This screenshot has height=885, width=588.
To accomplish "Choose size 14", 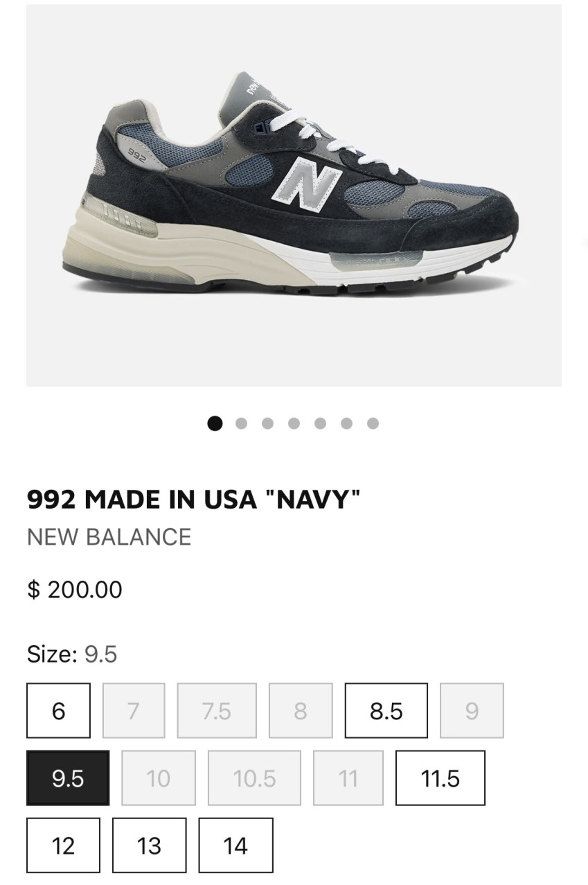I will coord(235,845).
